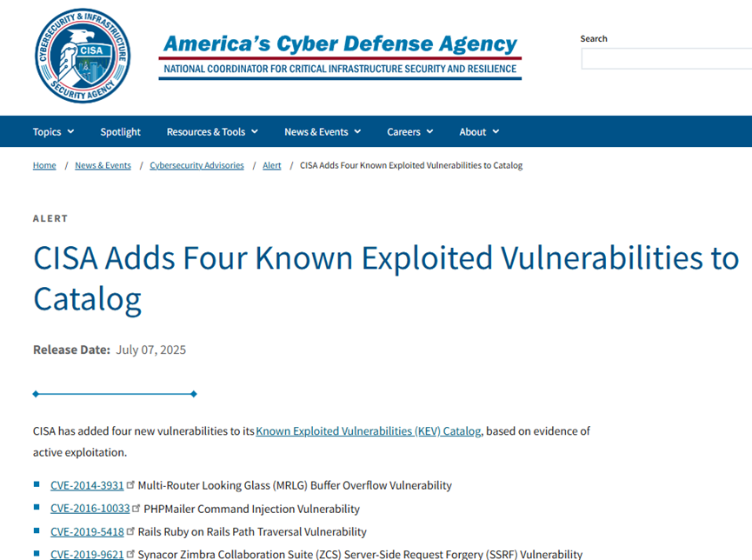This screenshot has width=752, height=560.
Task: Open the Resources & Tools dropdown
Action: point(212,132)
